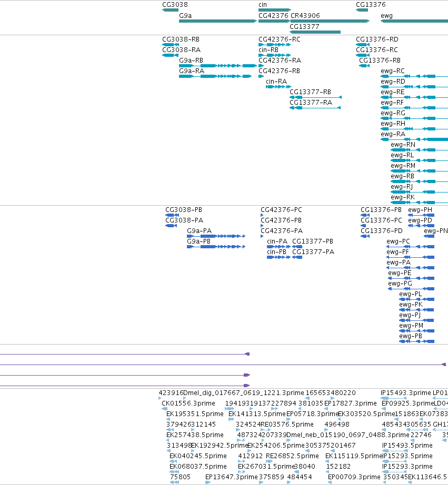Click EST CK01556.3prime
Image resolution: width=448 pixels, height=485 pixels.
(188, 403)
